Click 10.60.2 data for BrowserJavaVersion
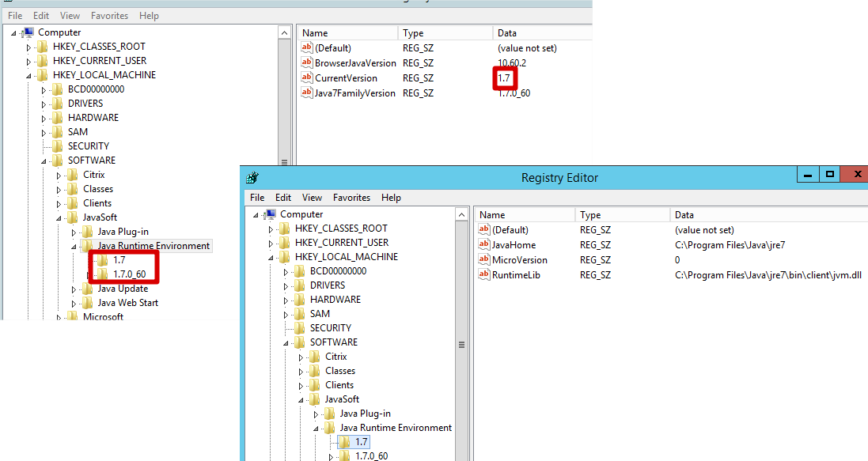The height and width of the screenshot is (461, 868). click(x=512, y=63)
